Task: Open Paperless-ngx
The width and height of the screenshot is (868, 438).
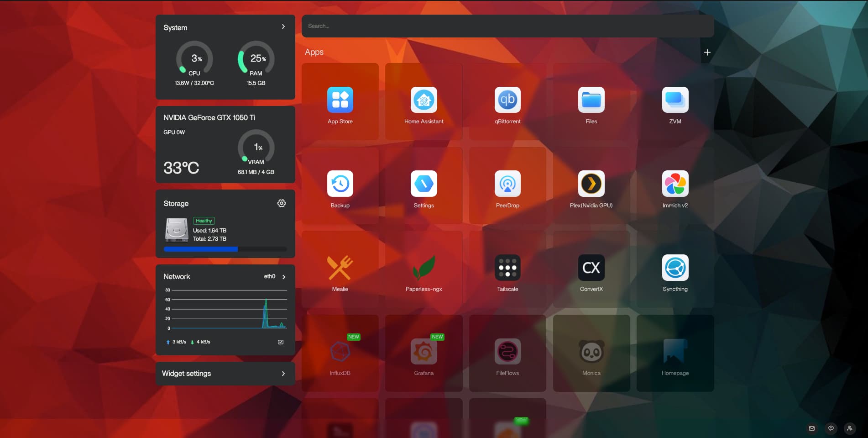Action: tap(424, 268)
